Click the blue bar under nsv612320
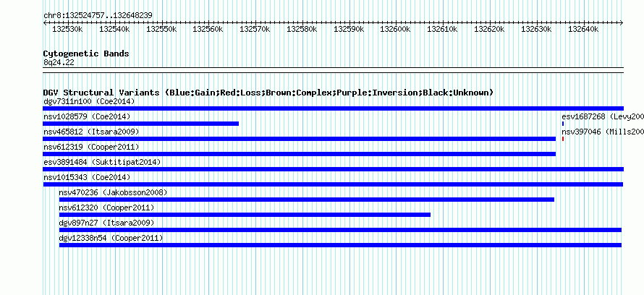The width and height of the screenshot is (644, 295). click(x=245, y=215)
